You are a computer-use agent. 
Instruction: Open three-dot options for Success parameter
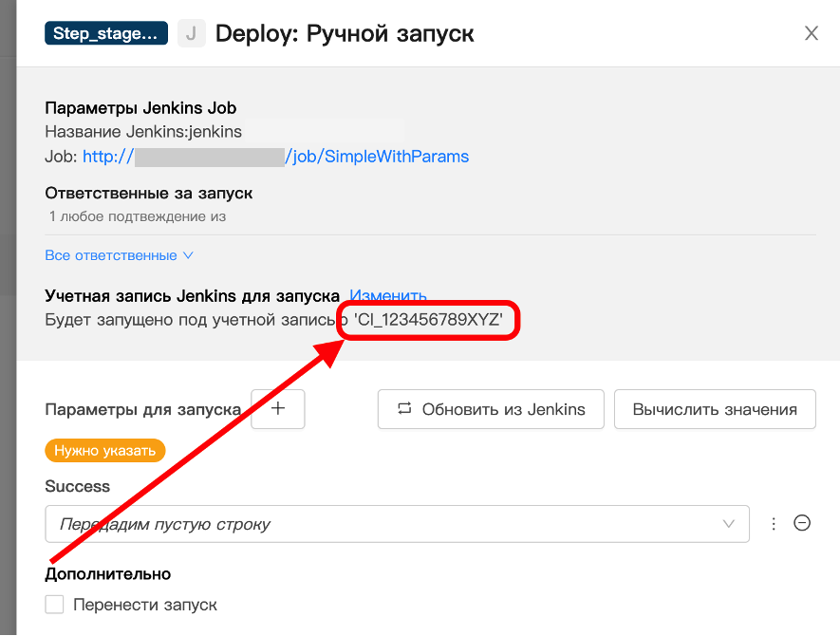pos(774,524)
